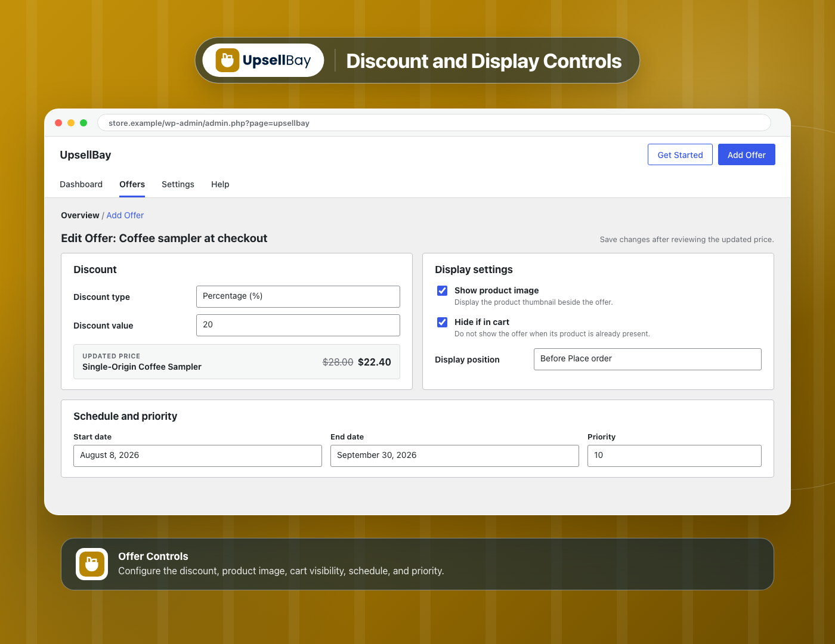Click the yellow minimize window dot
Image resolution: width=835 pixels, height=644 pixels.
(71, 123)
